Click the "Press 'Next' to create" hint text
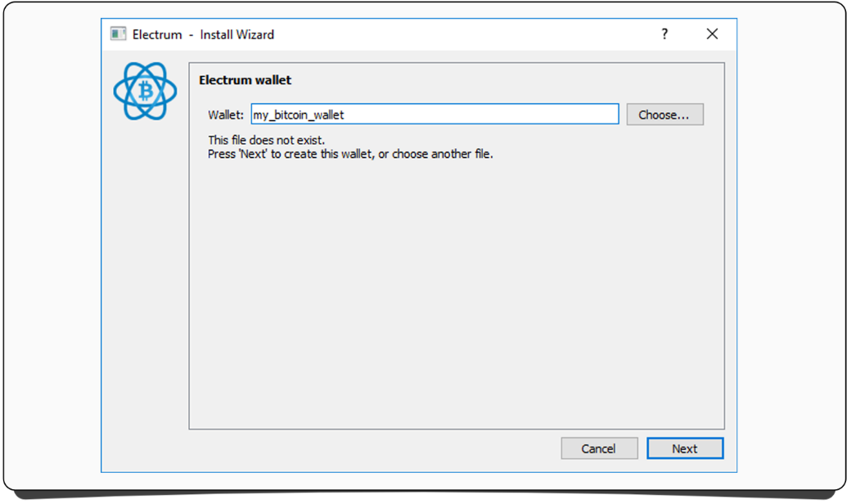This screenshot has height=504, width=851. tap(350, 154)
